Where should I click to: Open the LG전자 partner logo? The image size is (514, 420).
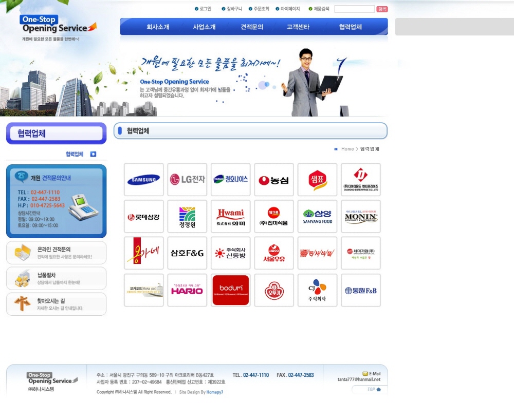tap(187, 180)
